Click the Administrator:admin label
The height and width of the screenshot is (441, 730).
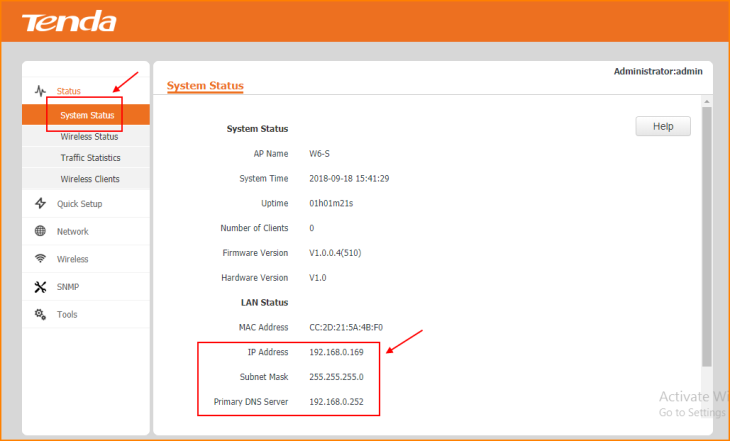tap(658, 71)
